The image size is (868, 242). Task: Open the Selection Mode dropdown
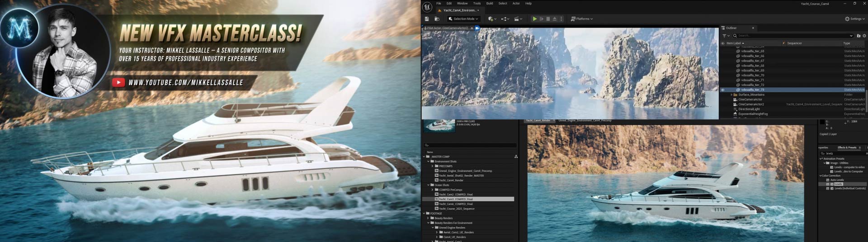pyautogui.click(x=463, y=19)
